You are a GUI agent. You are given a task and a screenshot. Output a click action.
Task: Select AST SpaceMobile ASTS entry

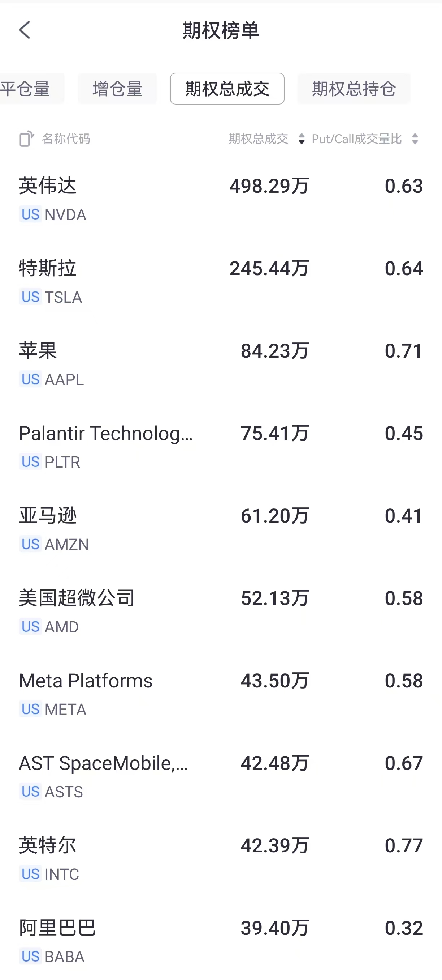pos(220,777)
